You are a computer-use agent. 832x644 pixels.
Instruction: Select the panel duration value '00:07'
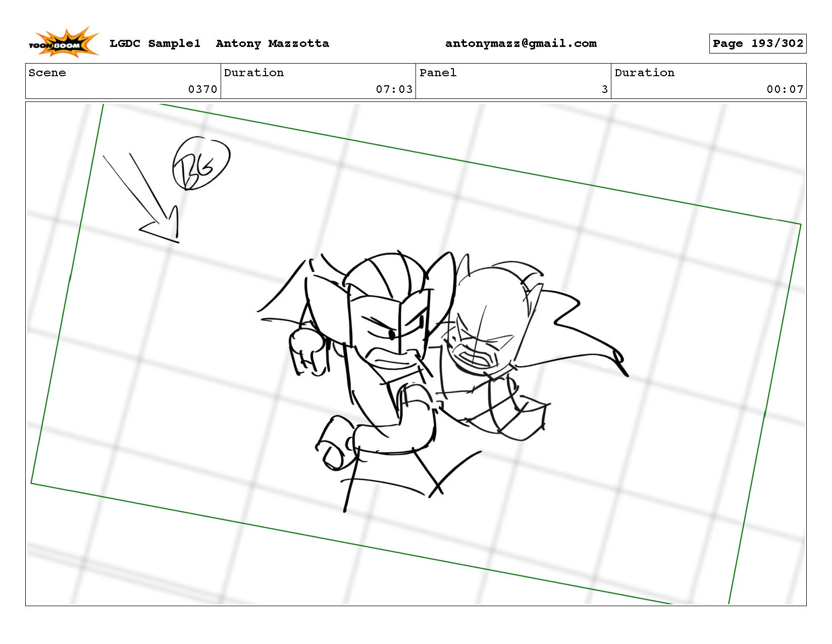[x=785, y=89]
